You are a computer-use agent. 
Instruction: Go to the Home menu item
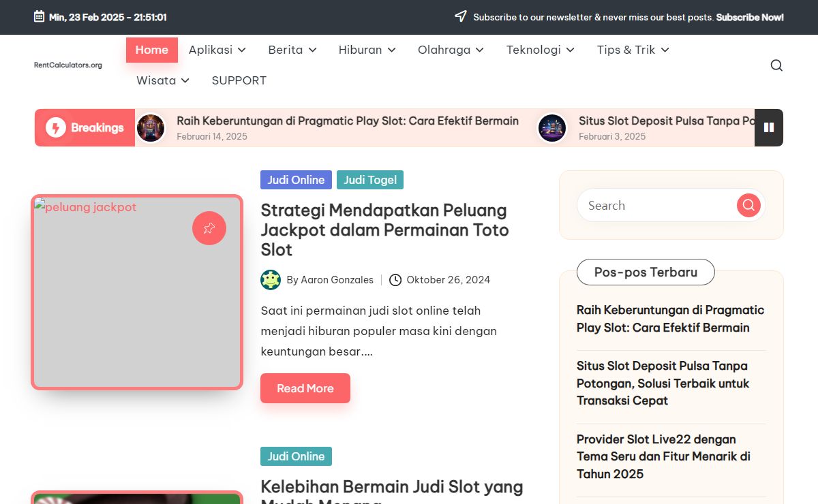coord(152,50)
